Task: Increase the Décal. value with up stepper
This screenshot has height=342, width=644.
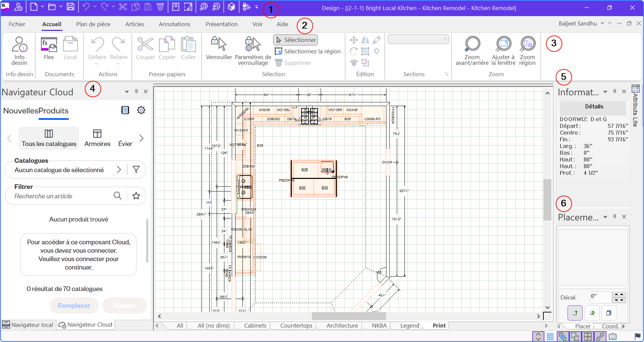Action: (x=622, y=295)
